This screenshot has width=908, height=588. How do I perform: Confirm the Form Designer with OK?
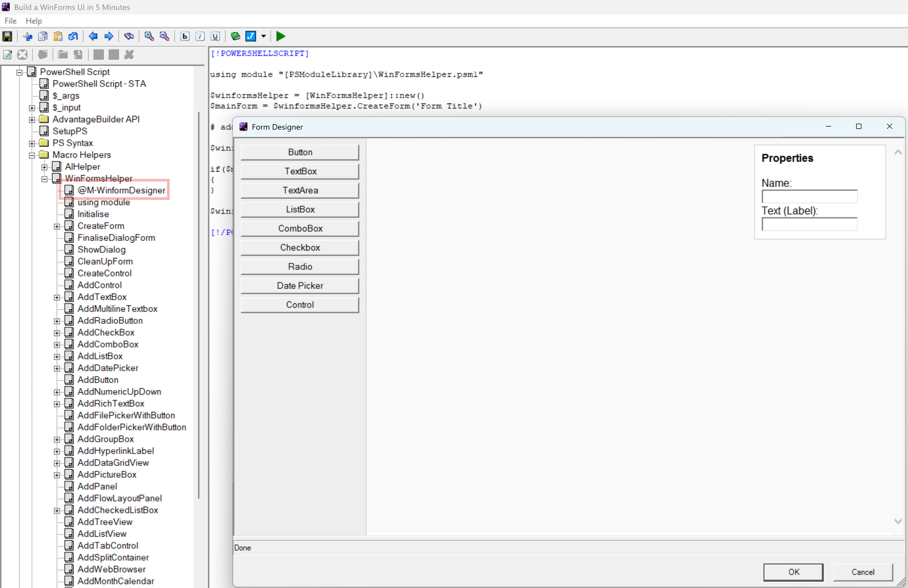click(794, 572)
